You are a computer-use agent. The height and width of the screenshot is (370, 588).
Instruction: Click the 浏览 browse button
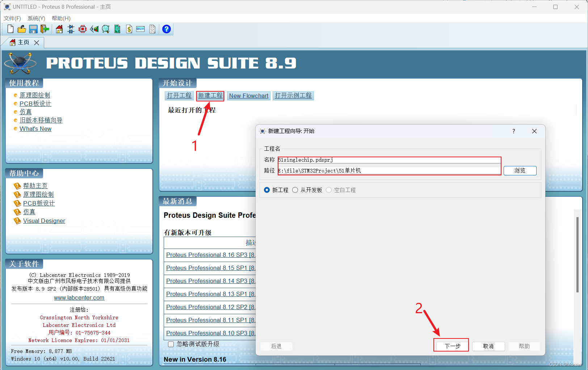520,171
